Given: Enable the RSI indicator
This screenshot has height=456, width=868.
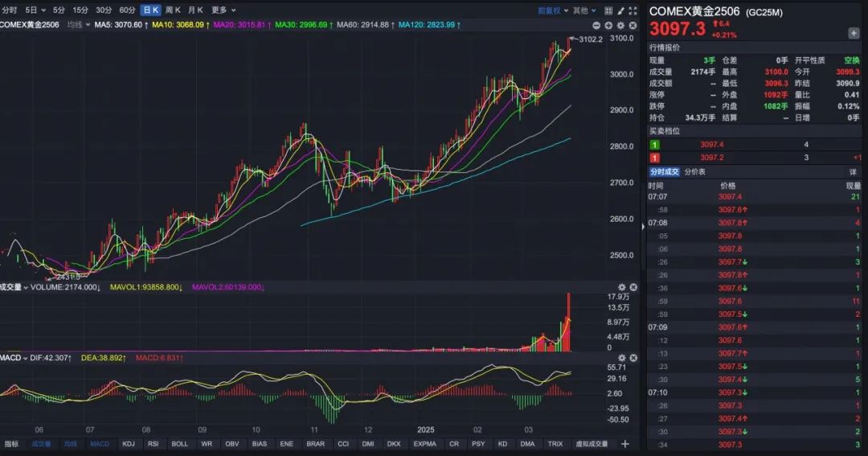Looking at the screenshot, I should pyautogui.click(x=153, y=444).
